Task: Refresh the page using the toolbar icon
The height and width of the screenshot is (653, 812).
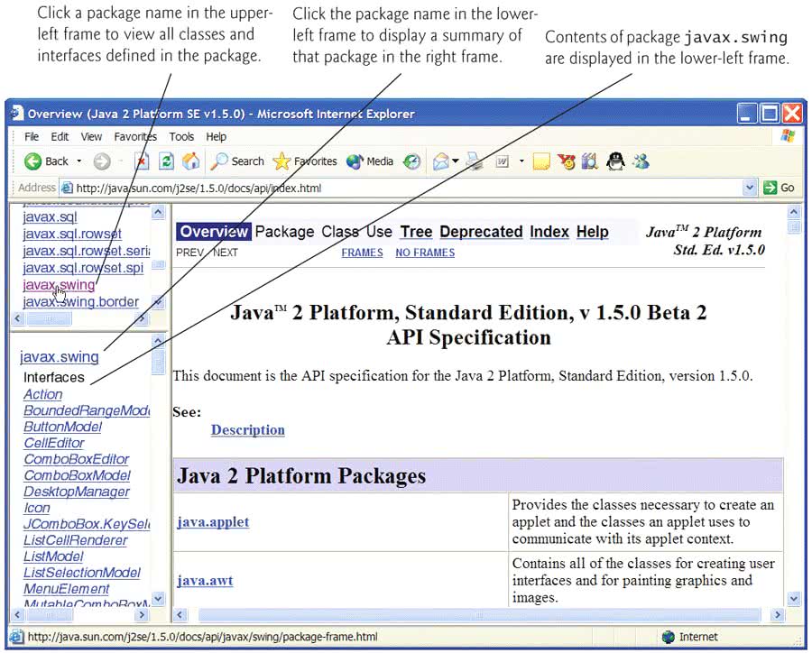Action: tap(166, 161)
